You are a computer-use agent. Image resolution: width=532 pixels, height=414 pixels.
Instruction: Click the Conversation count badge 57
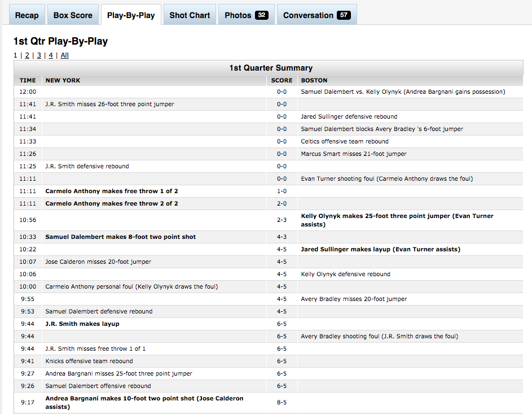[344, 15]
